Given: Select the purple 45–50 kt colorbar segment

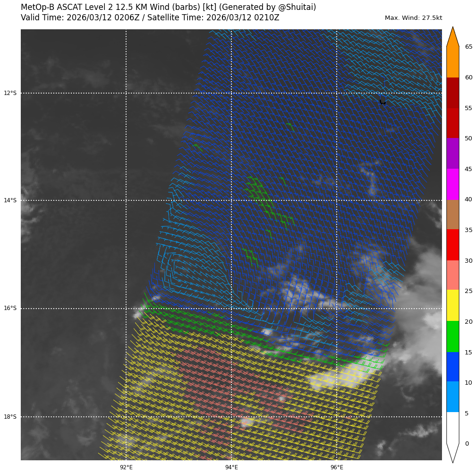Looking at the screenshot, I should [452, 153].
